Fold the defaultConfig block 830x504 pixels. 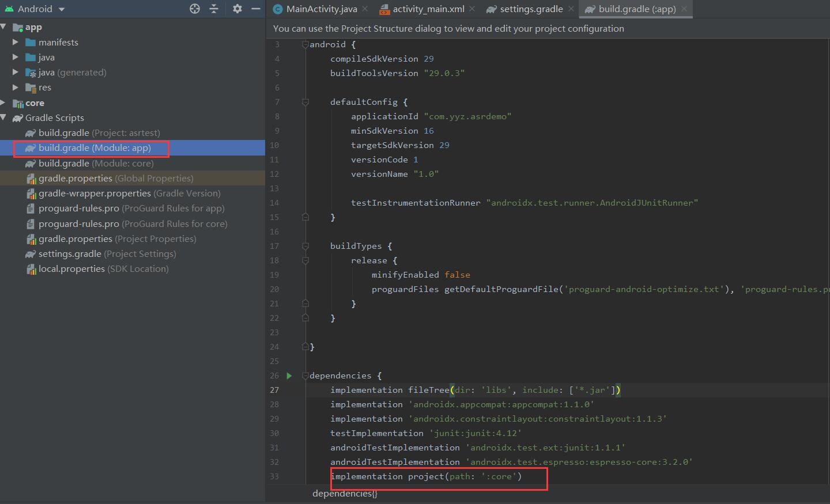pyautogui.click(x=305, y=102)
